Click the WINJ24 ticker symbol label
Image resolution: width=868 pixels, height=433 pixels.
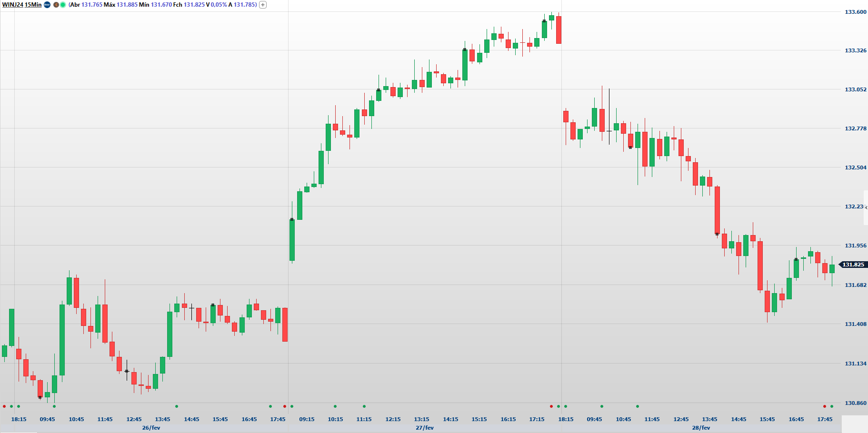point(12,5)
